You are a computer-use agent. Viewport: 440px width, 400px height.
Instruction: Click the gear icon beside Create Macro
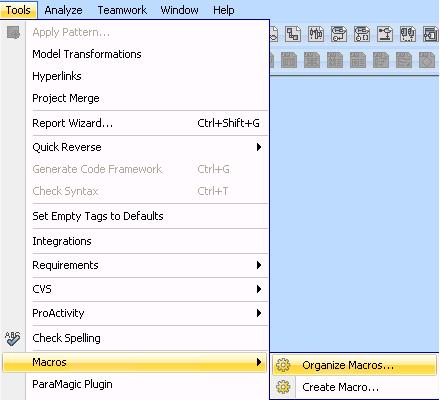point(283,387)
